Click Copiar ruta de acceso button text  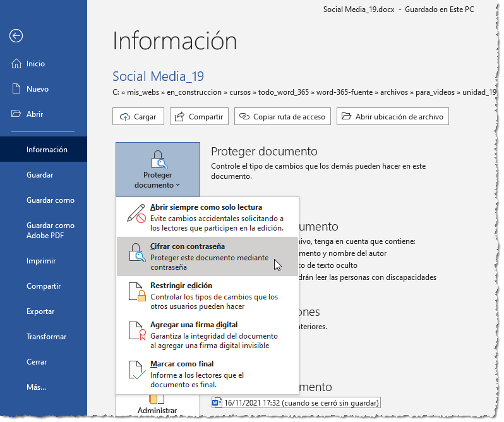point(289,117)
